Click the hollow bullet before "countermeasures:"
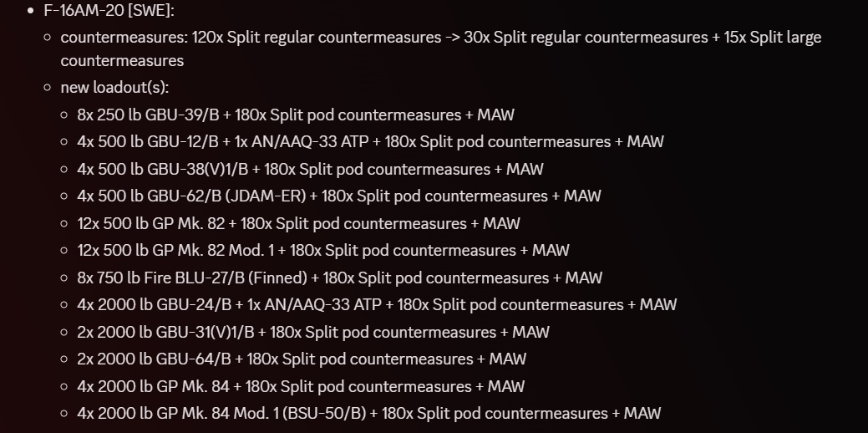 49,38
